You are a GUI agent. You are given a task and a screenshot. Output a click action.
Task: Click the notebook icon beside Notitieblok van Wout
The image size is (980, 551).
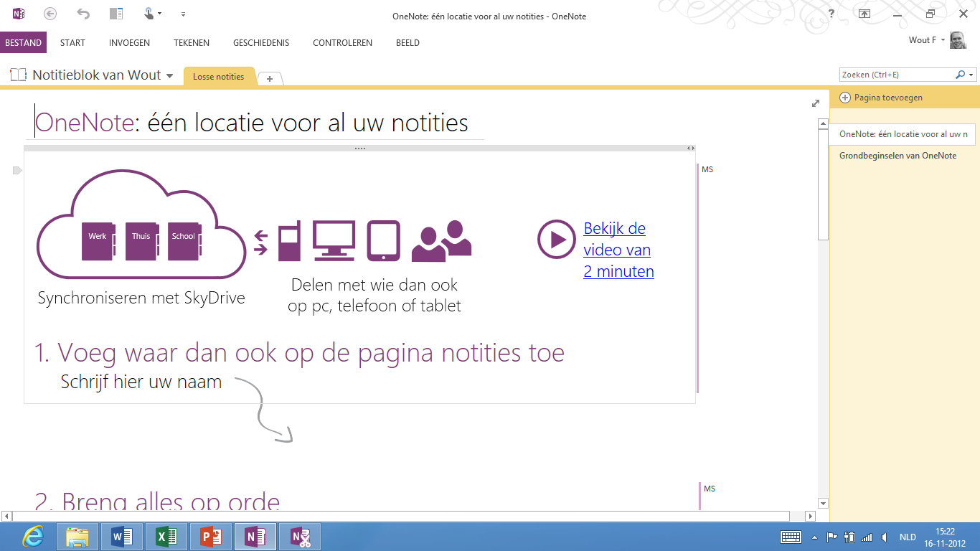pos(19,75)
